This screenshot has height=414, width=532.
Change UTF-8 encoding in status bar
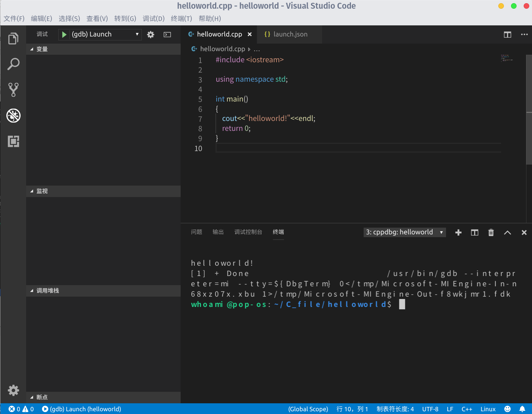pyautogui.click(x=430, y=409)
